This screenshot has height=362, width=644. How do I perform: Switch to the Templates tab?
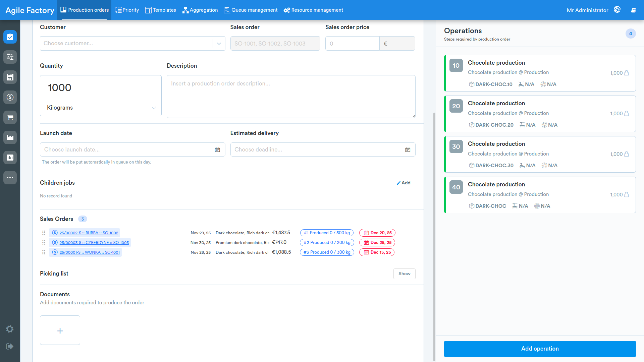click(x=160, y=10)
